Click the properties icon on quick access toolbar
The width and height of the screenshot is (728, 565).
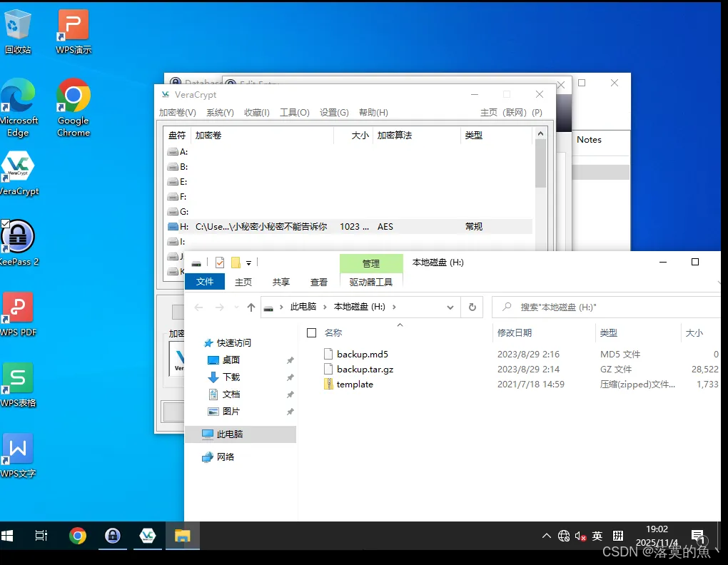coord(219,263)
